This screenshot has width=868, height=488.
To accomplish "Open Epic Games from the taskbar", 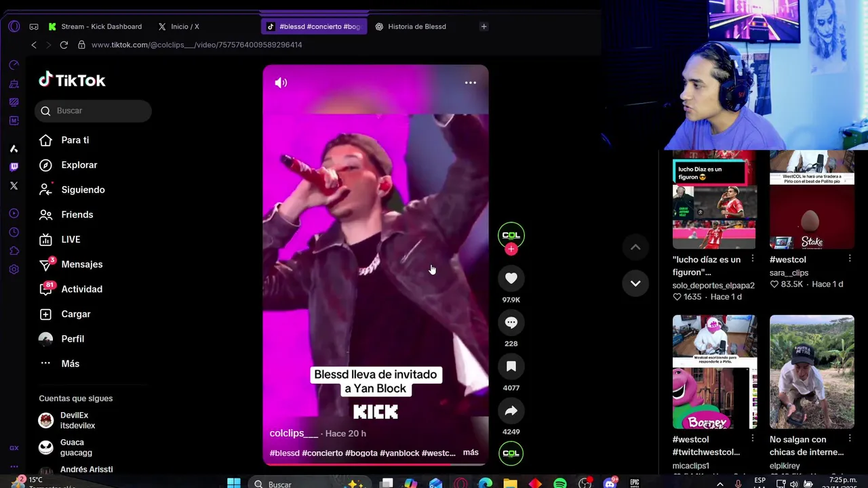I will click(634, 483).
